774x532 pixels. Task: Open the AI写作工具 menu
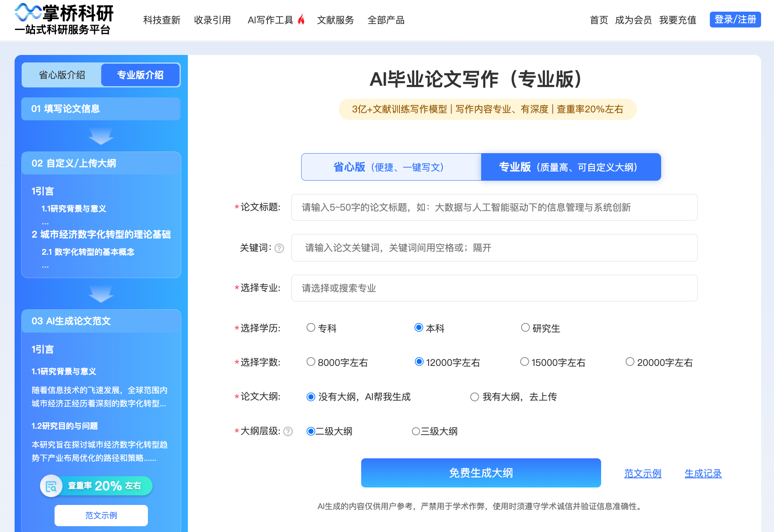tap(270, 20)
